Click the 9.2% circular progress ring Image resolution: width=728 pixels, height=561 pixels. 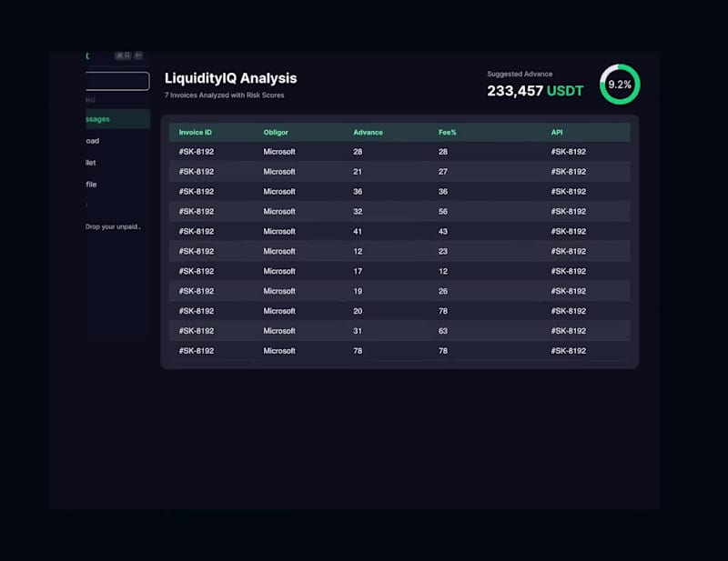(620, 85)
